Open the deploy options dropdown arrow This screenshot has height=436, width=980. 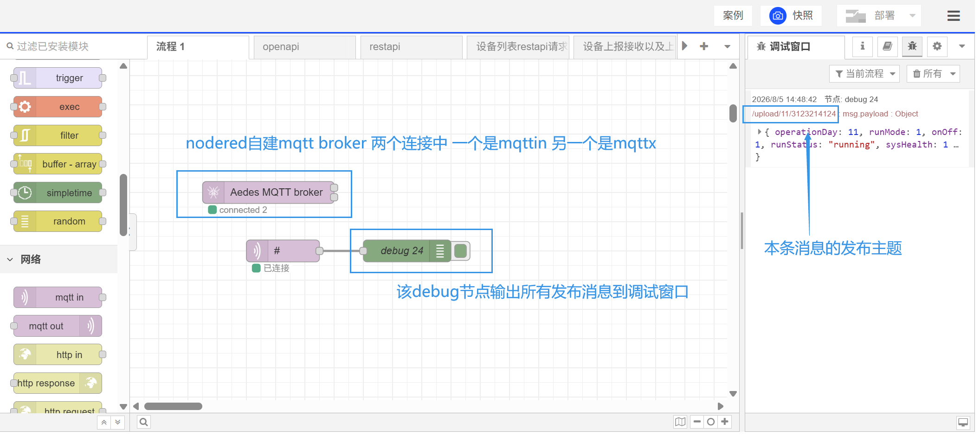pyautogui.click(x=912, y=16)
